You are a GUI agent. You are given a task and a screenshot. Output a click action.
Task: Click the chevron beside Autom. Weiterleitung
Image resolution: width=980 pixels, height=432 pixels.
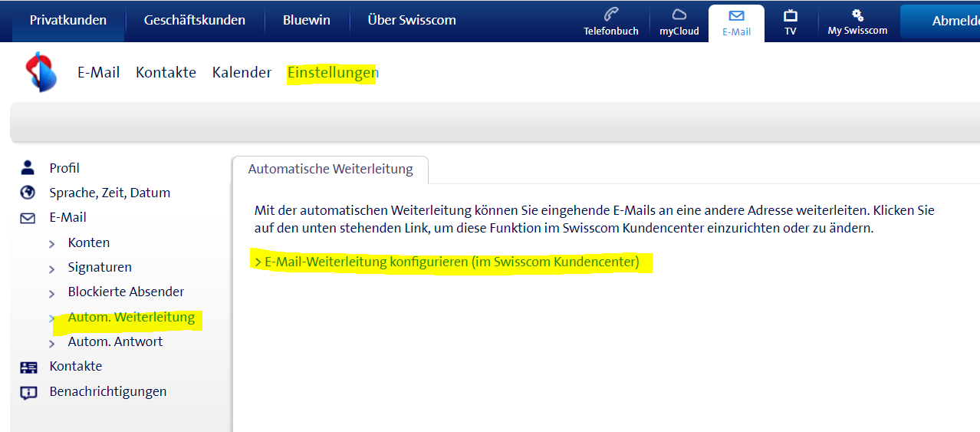coord(52,318)
